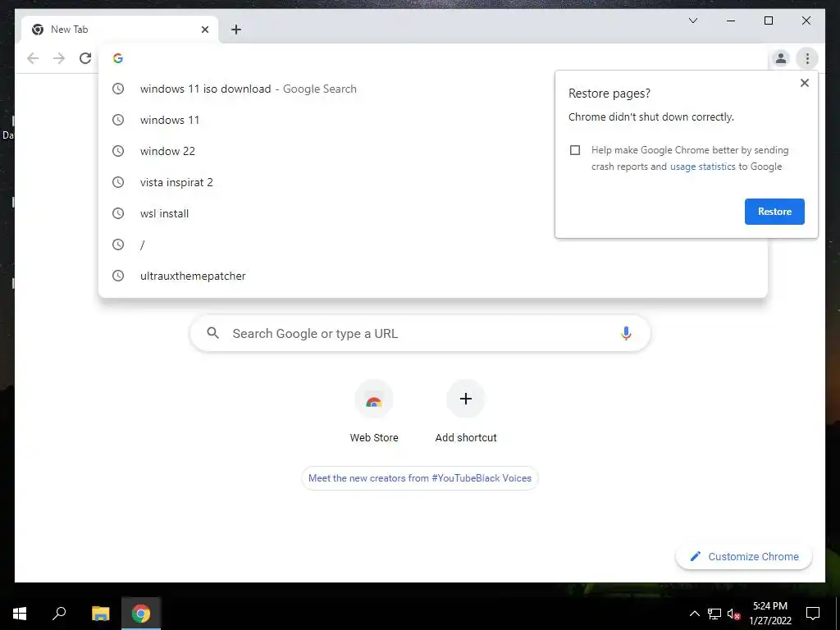
Task: Open the Windows Start menu
Action: pyautogui.click(x=20, y=614)
